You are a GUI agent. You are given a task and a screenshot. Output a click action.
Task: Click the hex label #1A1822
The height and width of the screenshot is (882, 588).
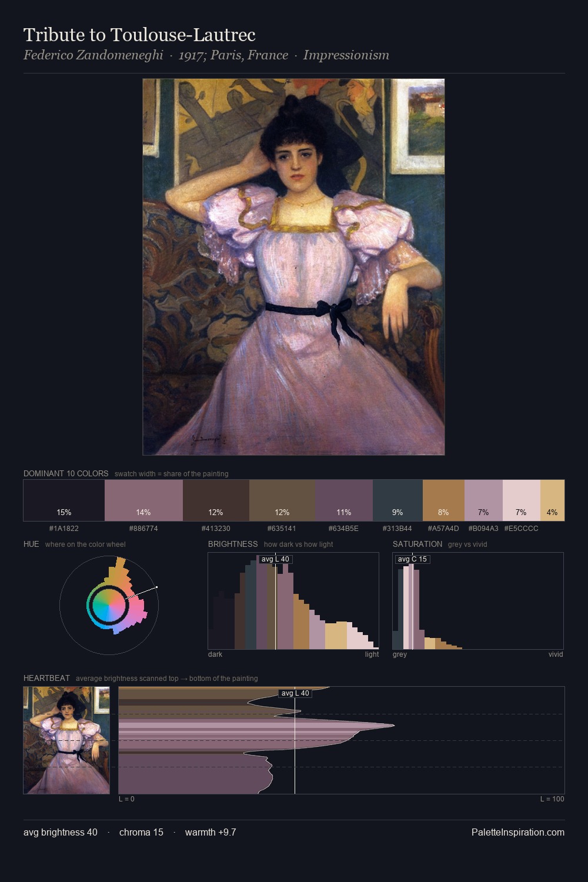[64, 529]
